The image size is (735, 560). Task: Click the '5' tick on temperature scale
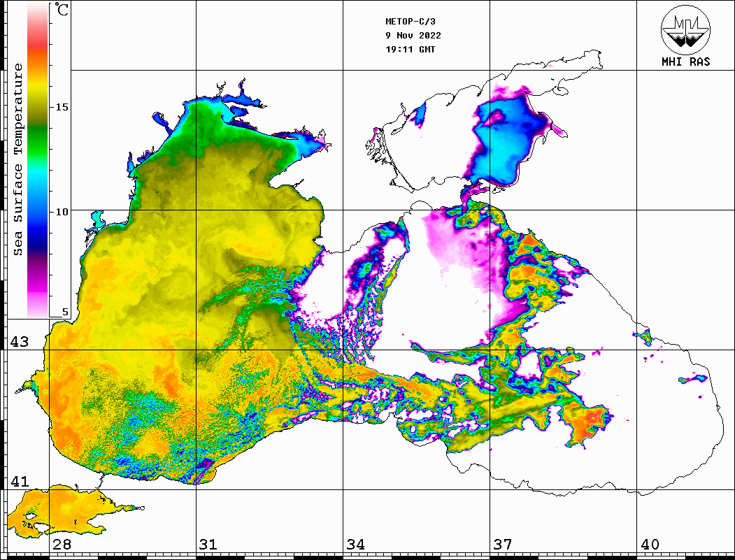[65, 312]
